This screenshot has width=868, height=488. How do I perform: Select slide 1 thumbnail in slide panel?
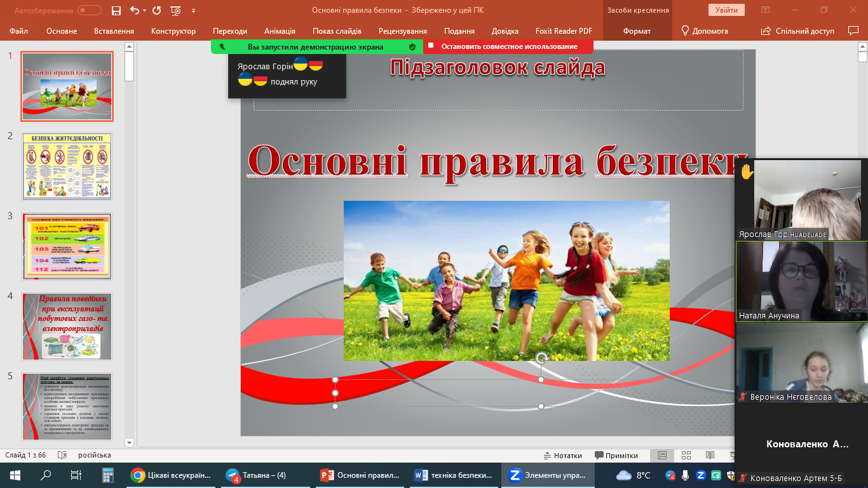67,86
